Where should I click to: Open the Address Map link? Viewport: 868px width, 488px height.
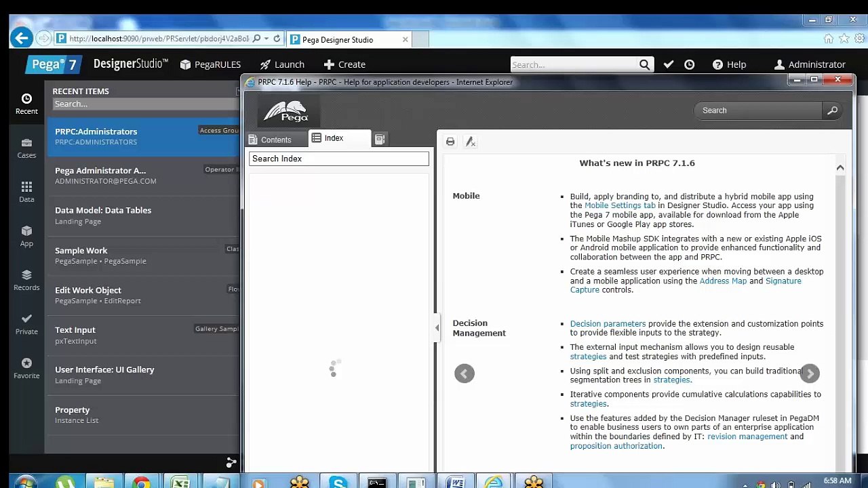pyautogui.click(x=723, y=281)
